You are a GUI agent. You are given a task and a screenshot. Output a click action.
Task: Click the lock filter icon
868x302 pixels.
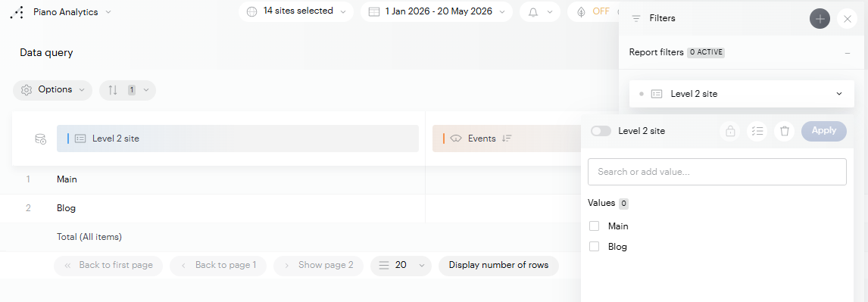(x=730, y=131)
